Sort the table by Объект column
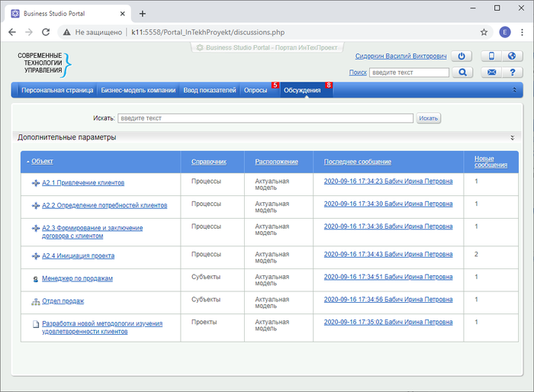This screenshot has height=392, width=534. tap(42, 162)
